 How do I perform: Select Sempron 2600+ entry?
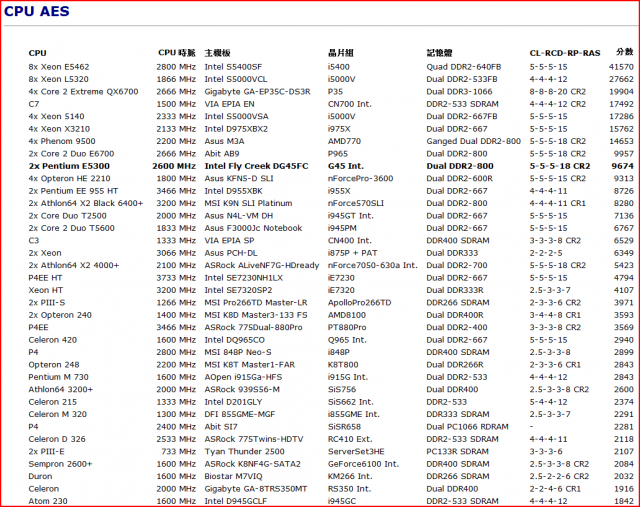60,464
